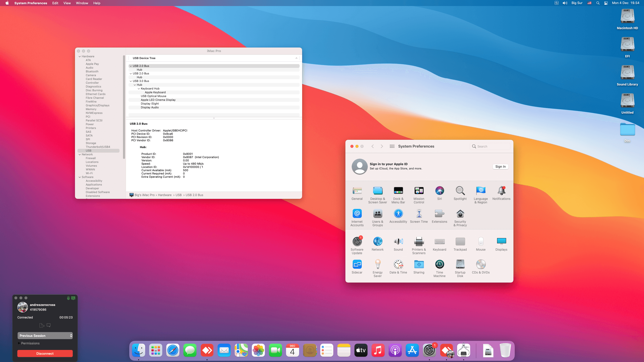Open Sidecar preferences pane
644x362 pixels.
357,267
